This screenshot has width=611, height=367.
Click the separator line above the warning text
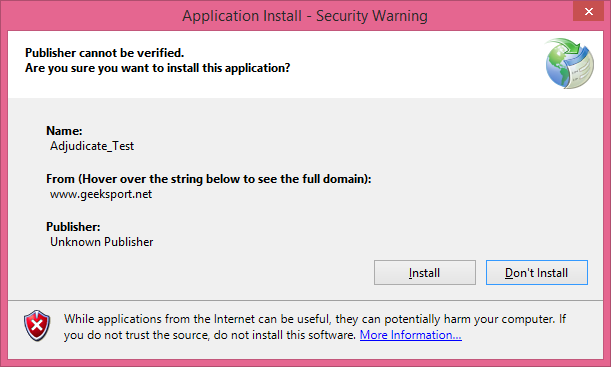coord(306,300)
